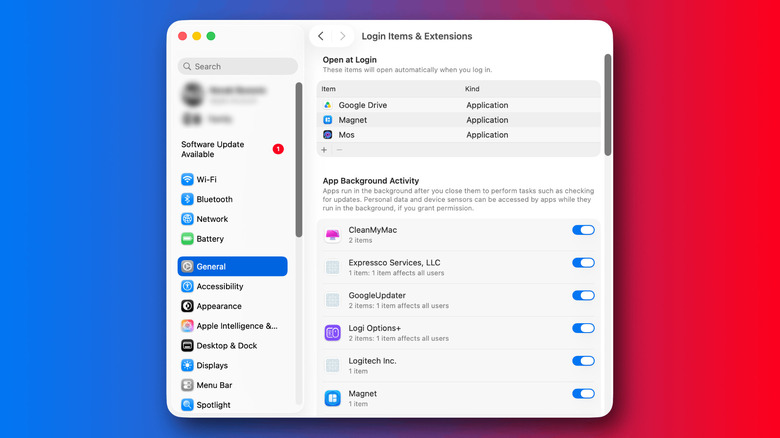Select Displays in the sidebar
This screenshot has height=438, width=780.
[x=232, y=365]
